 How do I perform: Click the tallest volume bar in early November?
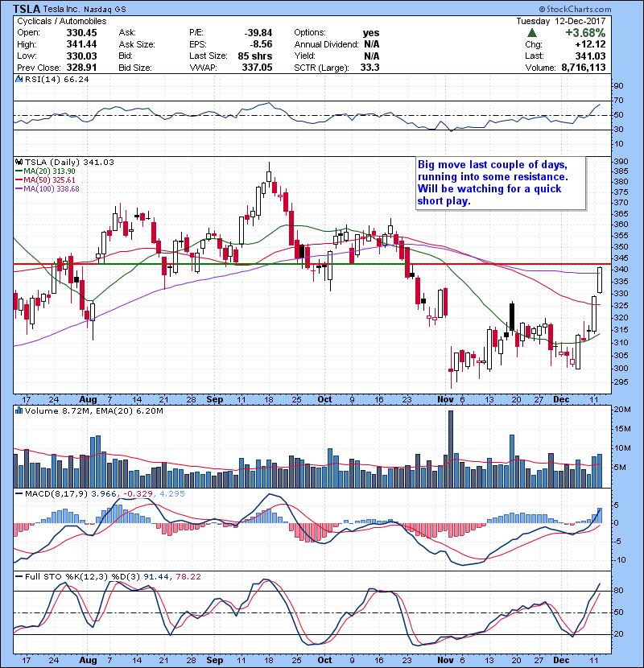coord(451,449)
